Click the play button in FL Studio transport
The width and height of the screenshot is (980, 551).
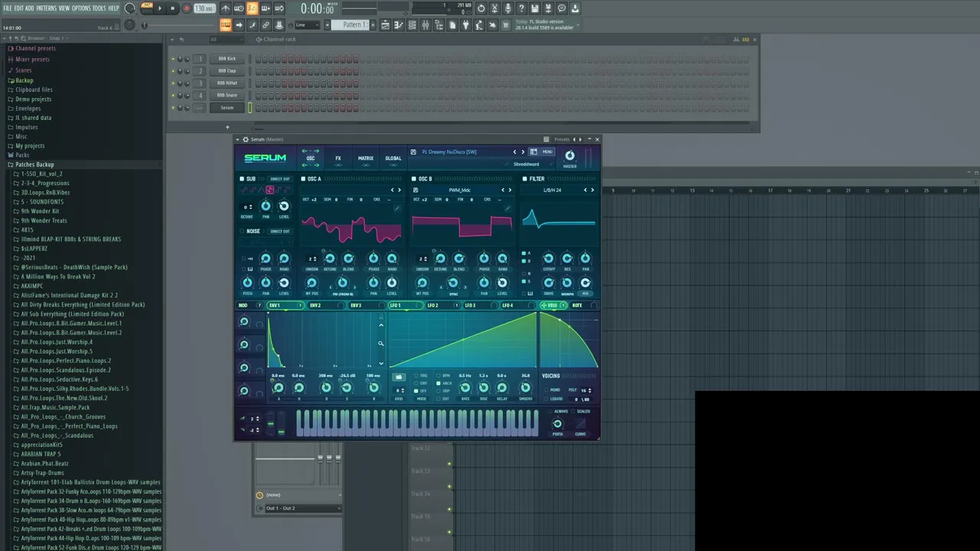click(159, 8)
